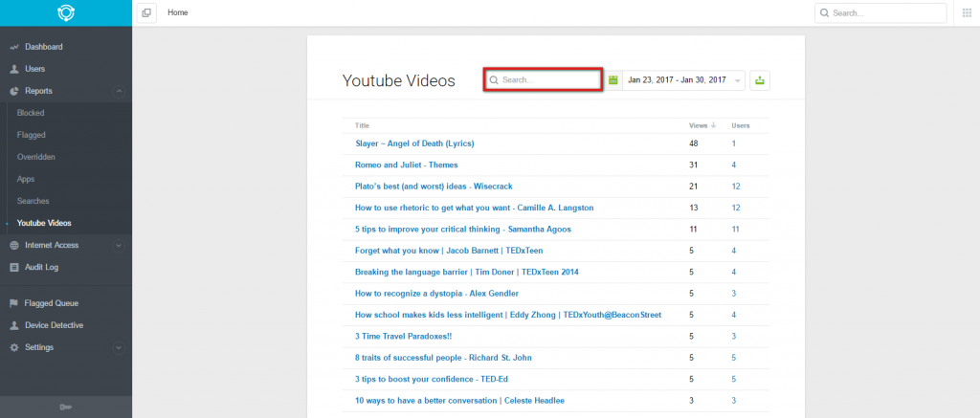
Task: Open the Jan 23 - Jan 30, 2017 date range dropdown
Action: (x=683, y=80)
